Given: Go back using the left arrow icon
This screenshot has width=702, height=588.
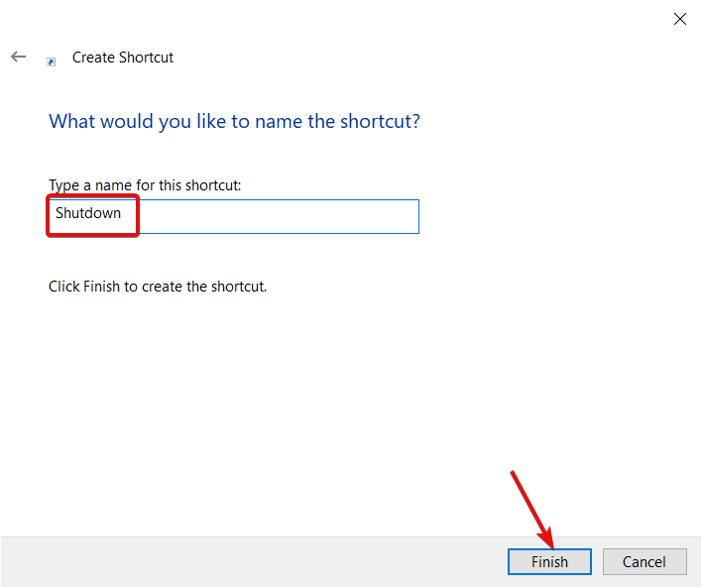Looking at the screenshot, I should (x=19, y=57).
